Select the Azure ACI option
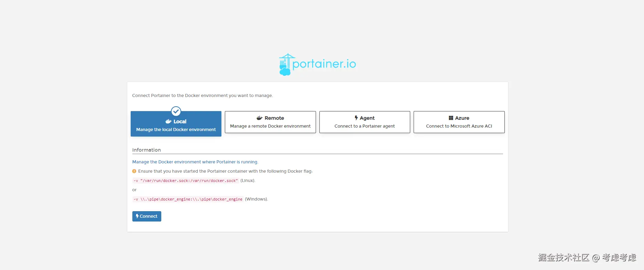The height and width of the screenshot is (270, 644). [x=459, y=122]
